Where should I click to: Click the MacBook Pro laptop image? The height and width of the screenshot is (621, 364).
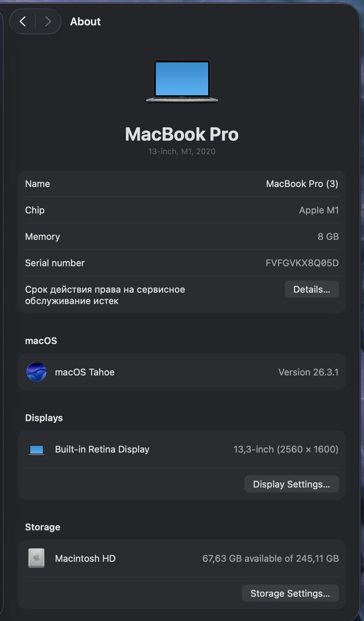pyautogui.click(x=182, y=81)
